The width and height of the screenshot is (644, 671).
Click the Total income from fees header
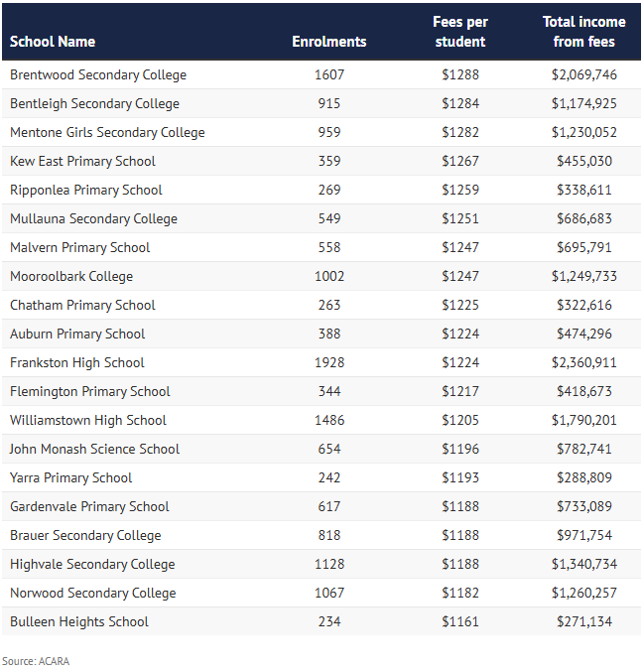pos(583,32)
